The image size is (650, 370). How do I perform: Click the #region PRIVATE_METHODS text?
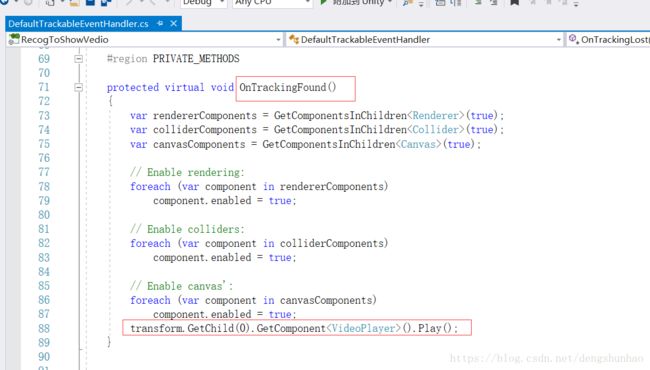pyautogui.click(x=173, y=59)
